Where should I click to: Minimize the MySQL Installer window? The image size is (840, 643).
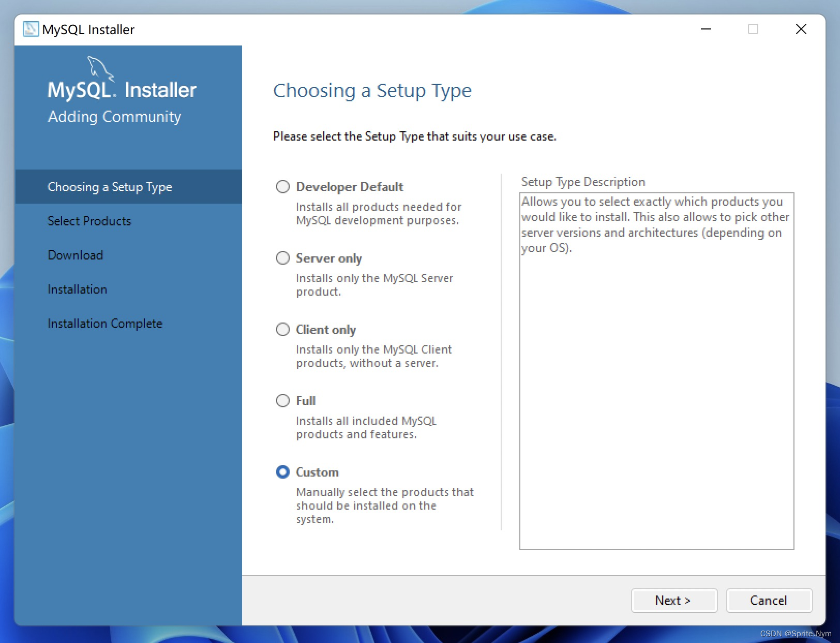point(706,29)
